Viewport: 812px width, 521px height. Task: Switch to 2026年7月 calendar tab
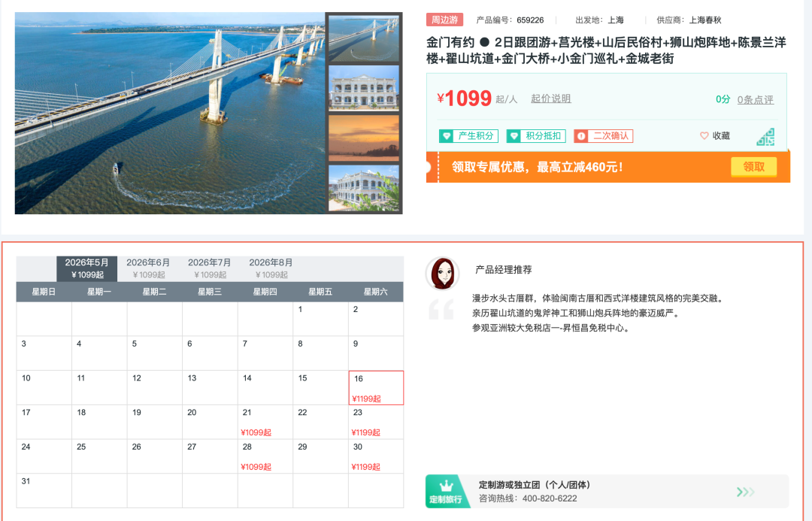pos(209,269)
